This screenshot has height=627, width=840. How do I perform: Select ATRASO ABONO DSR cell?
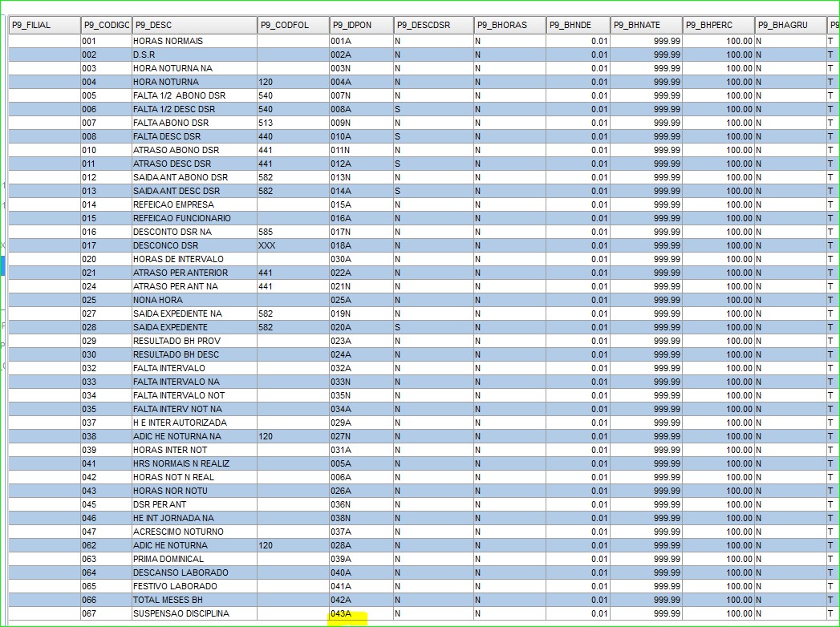pos(194,151)
